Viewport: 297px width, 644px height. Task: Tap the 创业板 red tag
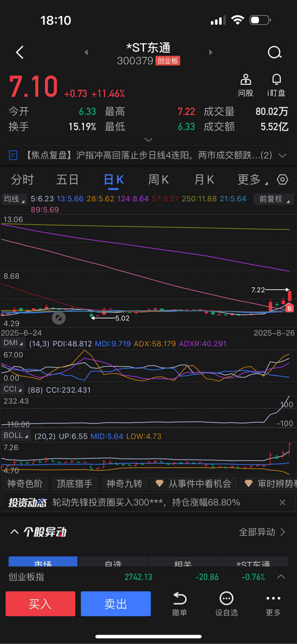[x=168, y=61]
